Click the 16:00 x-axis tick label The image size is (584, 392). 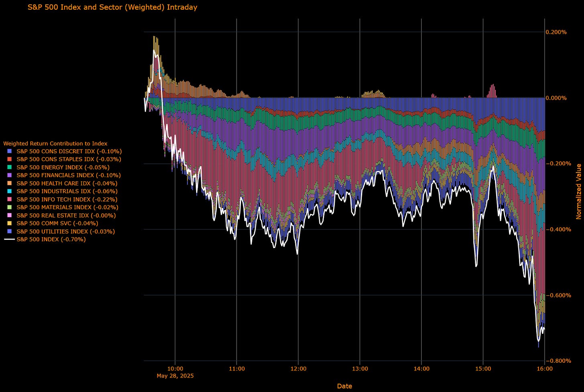coord(544,368)
